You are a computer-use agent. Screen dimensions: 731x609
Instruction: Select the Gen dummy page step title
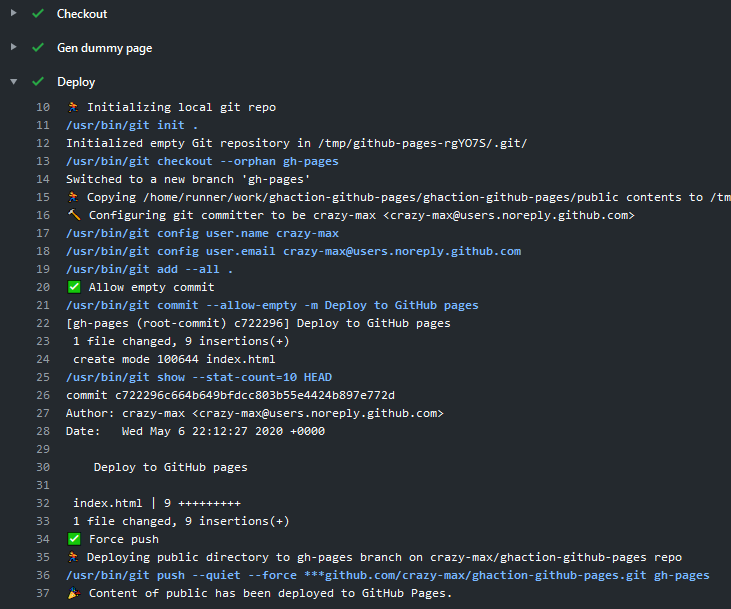(104, 48)
